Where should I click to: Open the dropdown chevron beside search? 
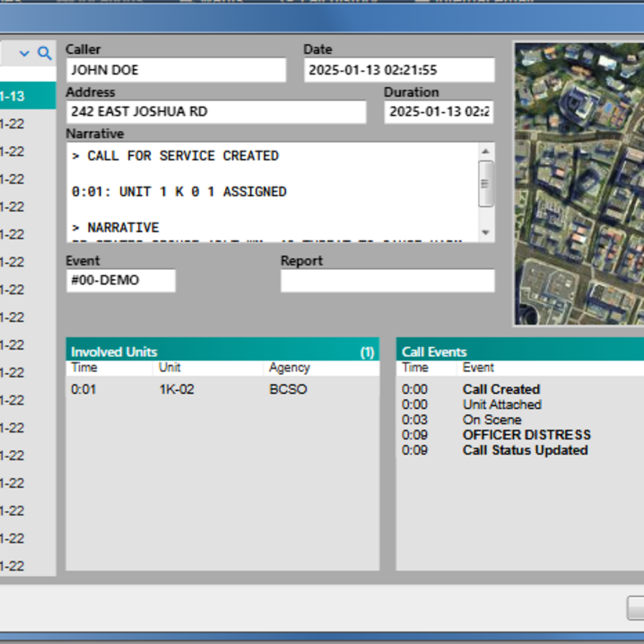[25, 54]
